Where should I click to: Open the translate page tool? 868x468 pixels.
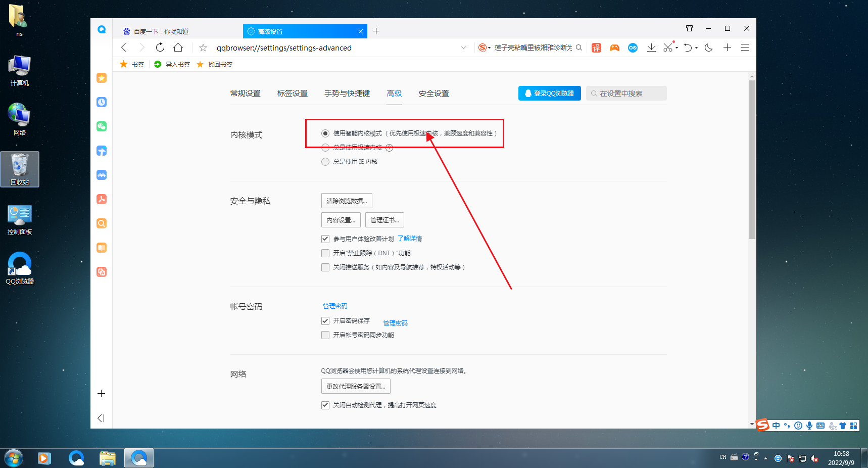pyautogui.click(x=596, y=48)
